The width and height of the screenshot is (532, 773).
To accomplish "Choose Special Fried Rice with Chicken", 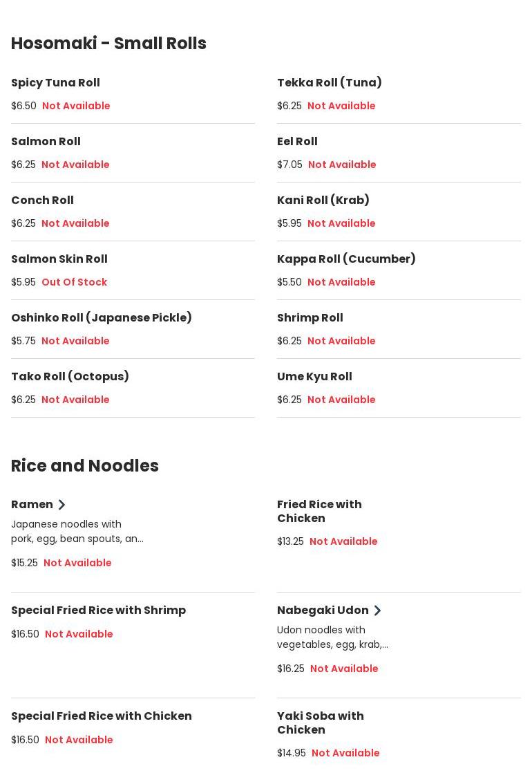I will (101, 716).
